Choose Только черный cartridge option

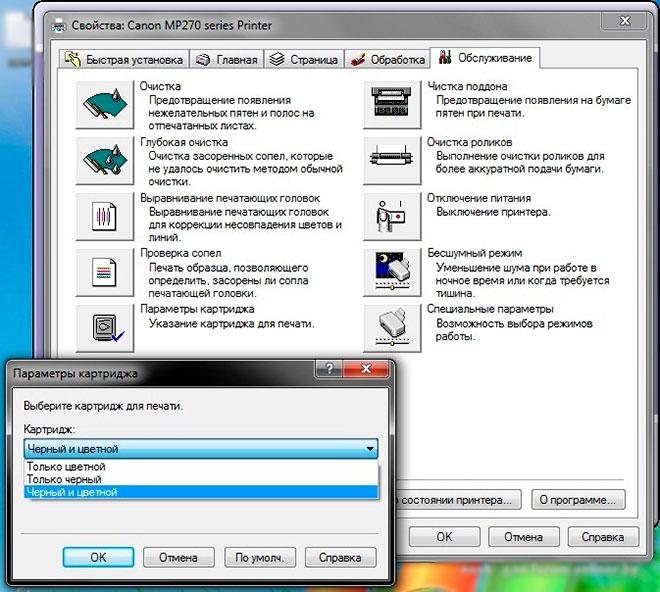(201, 479)
